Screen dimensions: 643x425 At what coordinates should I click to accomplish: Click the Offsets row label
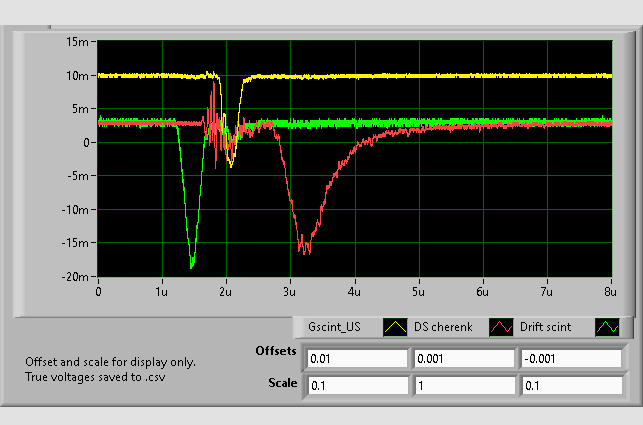tap(275, 353)
